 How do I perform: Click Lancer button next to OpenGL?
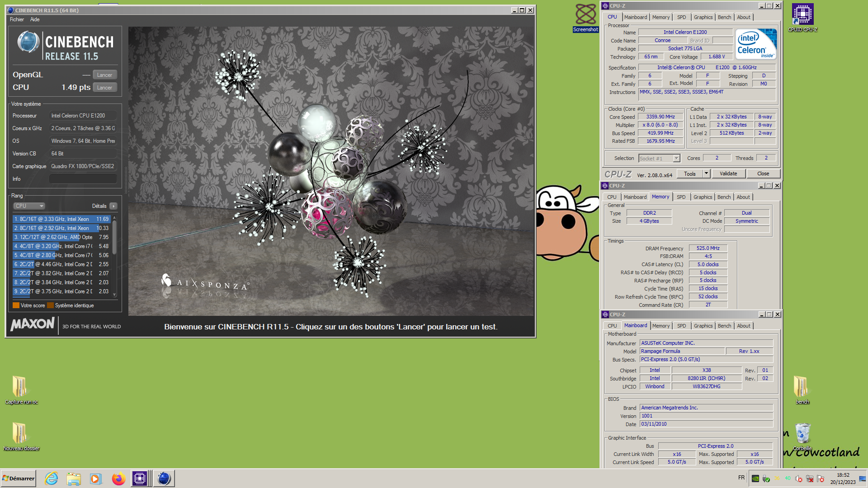tap(104, 75)
